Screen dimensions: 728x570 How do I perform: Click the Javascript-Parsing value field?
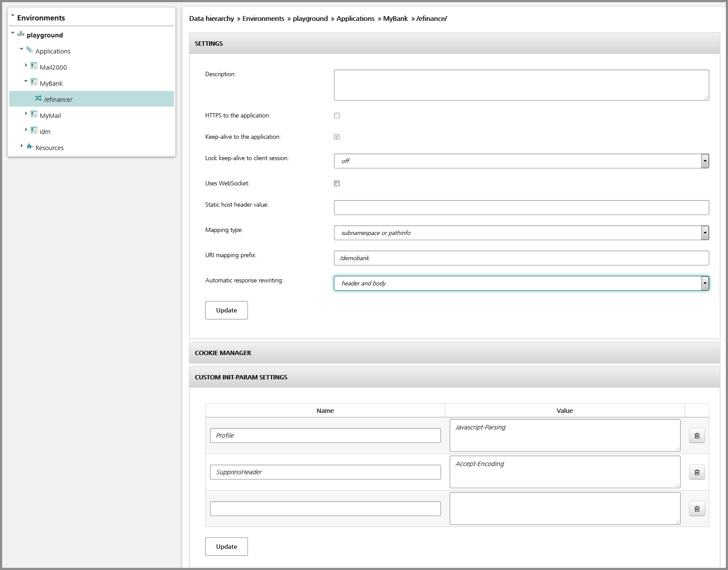(565, 436)
